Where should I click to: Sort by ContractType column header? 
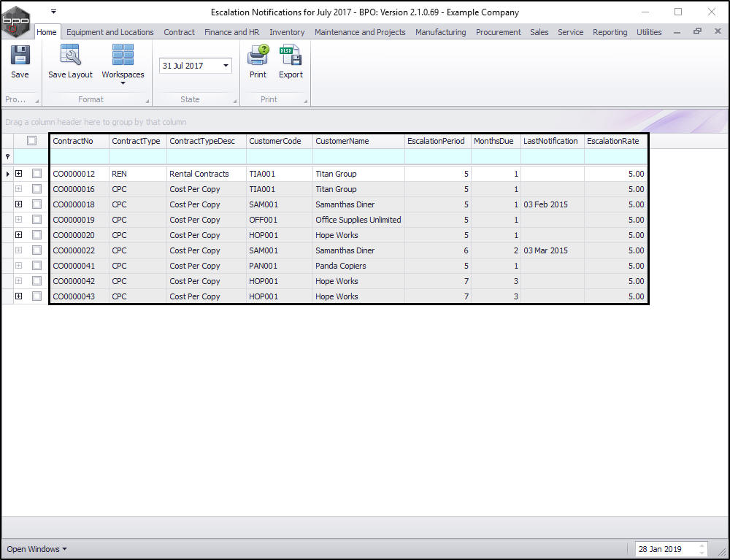(x=138, y=141)
